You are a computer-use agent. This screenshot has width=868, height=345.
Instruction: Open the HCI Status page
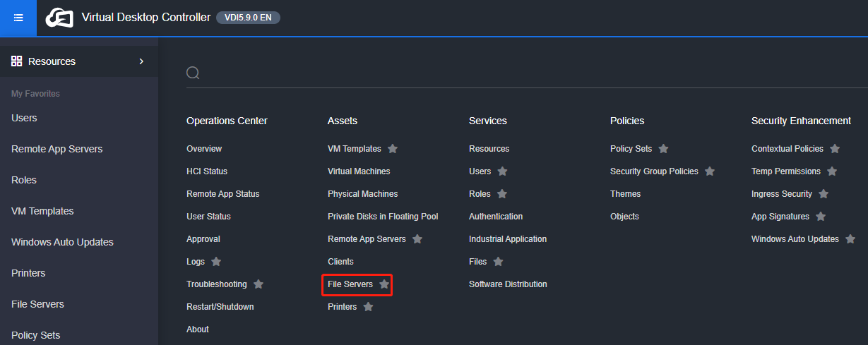(x=207, y=171)
